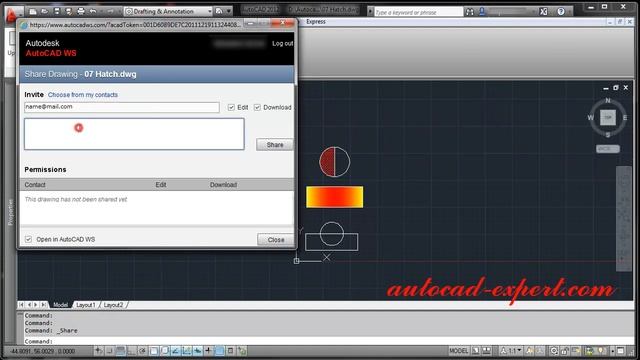Click the name@mail.com invite field
This screenshot has width=640, height=360.
pos(122,107)
